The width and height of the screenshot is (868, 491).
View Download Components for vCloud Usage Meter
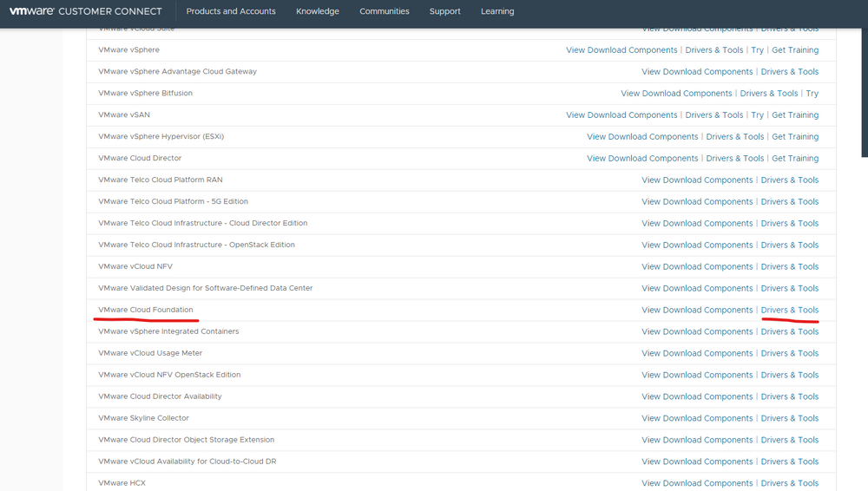tap(697, 353)
